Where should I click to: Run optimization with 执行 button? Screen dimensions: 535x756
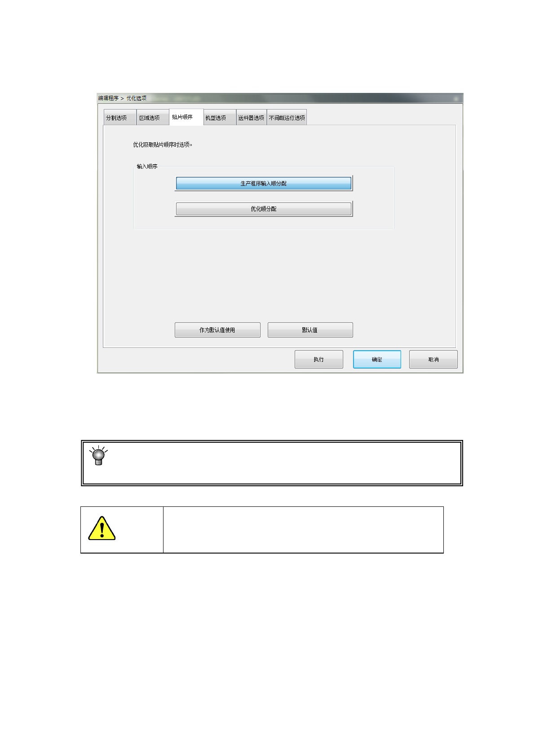(318, 360)
